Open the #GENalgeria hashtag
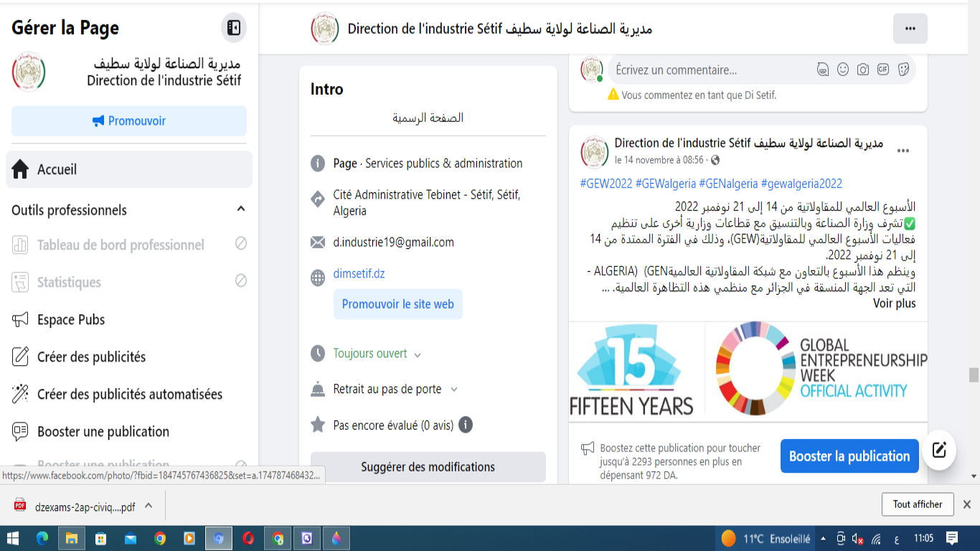Image resolution: width=980 pixels, height=551 pixels. (x=728, y=184)
